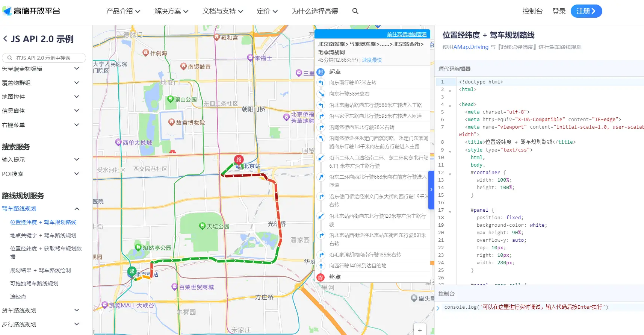The height and width of the screenshot is (335, 644).
Task: Click 南锣鼓巷 POI marker on map
Action: coord(183,66)
